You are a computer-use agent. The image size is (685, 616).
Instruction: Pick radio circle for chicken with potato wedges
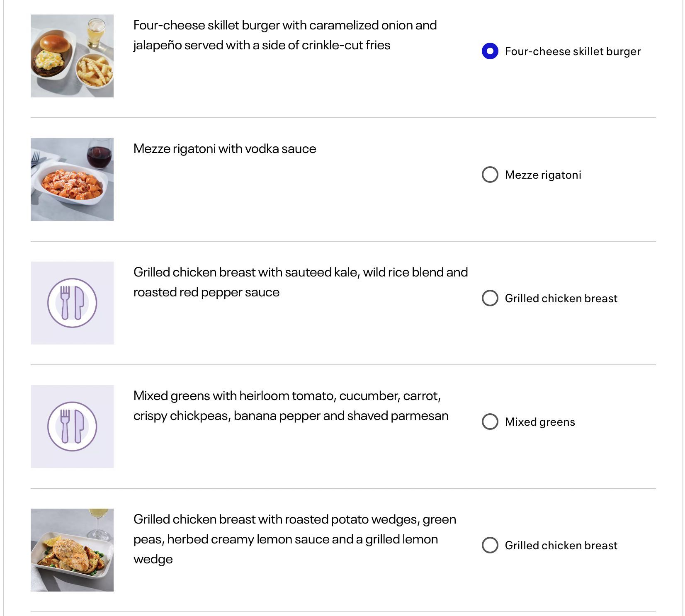(490, 546)
